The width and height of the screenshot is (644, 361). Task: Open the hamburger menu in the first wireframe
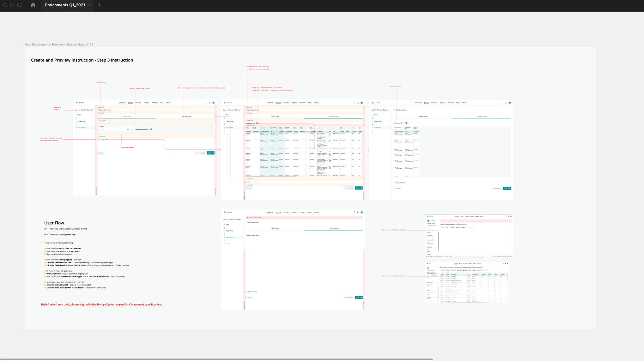tap(77, 103)
